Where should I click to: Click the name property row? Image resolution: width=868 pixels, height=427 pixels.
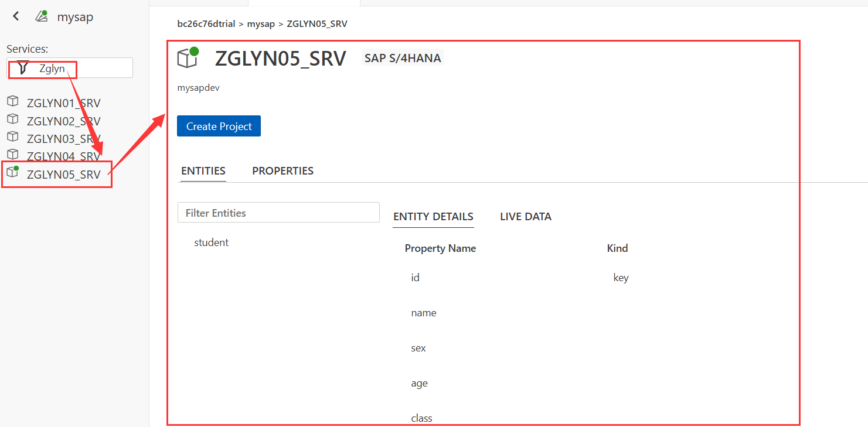click(424, 313)
